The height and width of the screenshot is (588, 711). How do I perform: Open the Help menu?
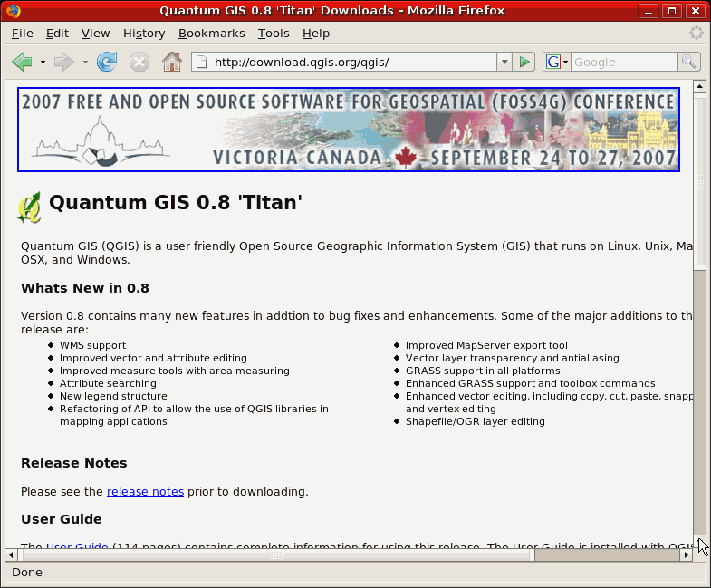[315, 34]
